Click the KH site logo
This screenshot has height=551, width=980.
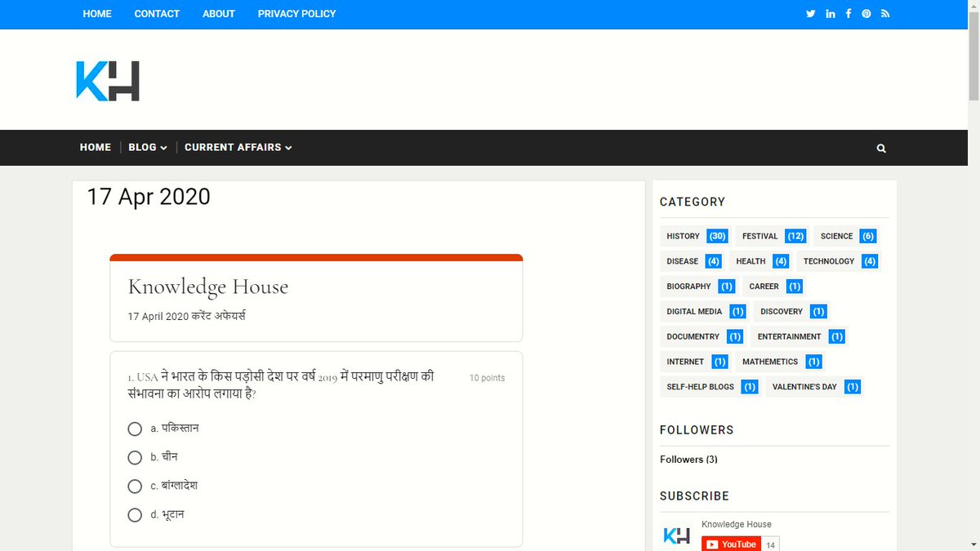pos(108,81)
